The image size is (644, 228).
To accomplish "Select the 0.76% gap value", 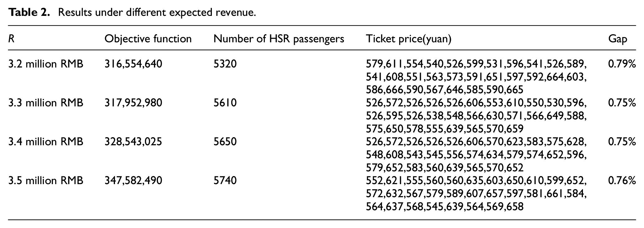I will (x=622, y=181).
